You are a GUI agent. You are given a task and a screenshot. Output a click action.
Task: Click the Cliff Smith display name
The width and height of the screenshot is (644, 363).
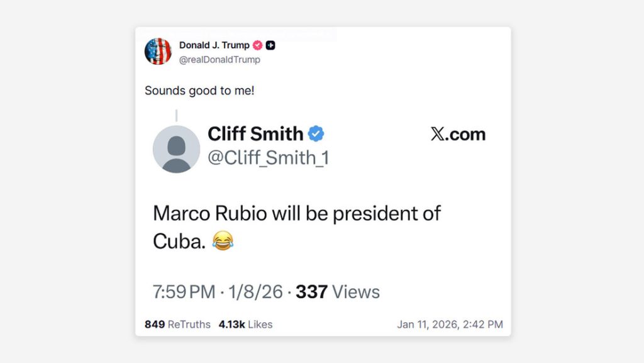pyautogui.click(x=255, y=133)
